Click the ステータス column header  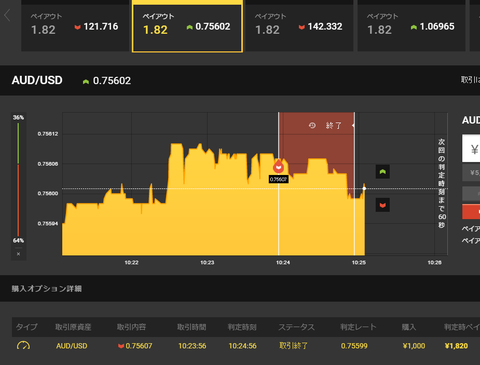(296, 327)
